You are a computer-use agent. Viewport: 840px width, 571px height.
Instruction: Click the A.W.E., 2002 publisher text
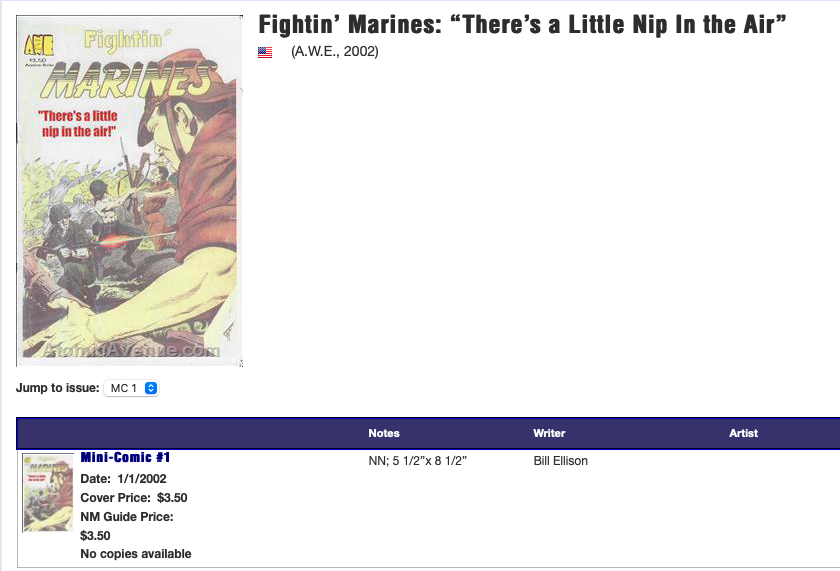point(335,51)
